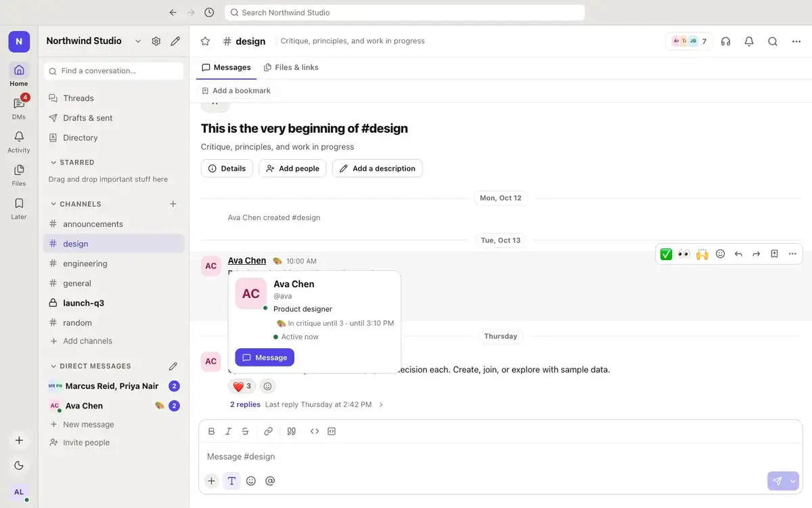Viewport: 812px width, 508px height.
Task: Open the history clock icon
Action: pos(209,12)
